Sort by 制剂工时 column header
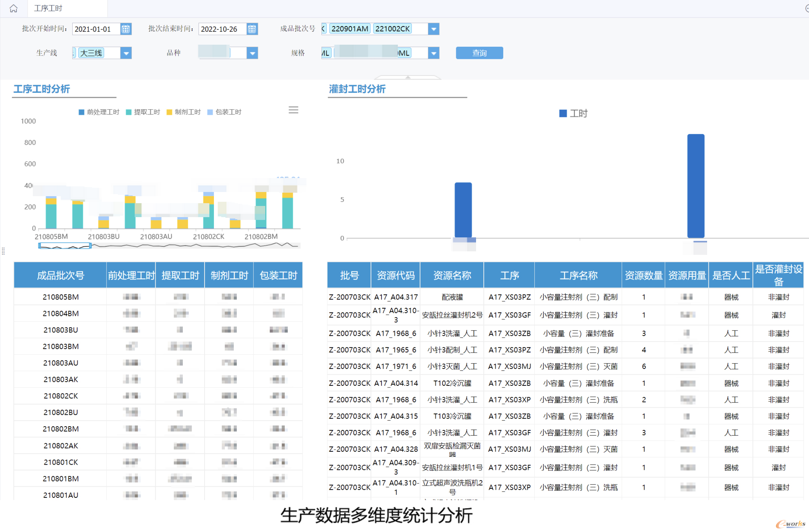The width and height of the screenshot is (809, 532). 229,275
